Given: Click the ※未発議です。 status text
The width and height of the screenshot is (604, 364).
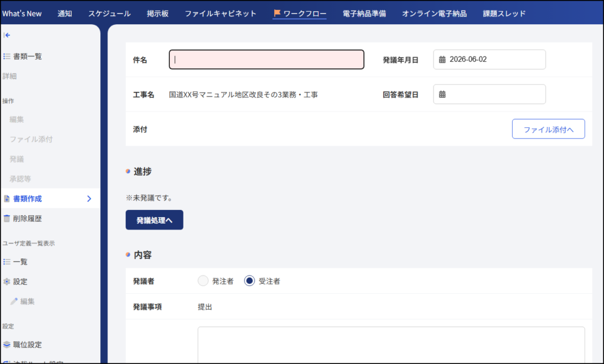Looking at the screenshot, I should coord(150,198).
